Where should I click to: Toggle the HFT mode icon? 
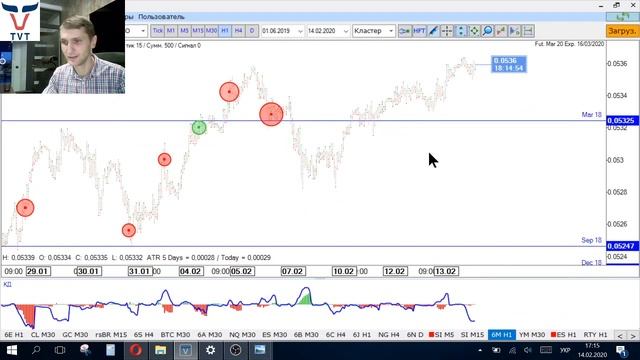(x=419, y=31)
